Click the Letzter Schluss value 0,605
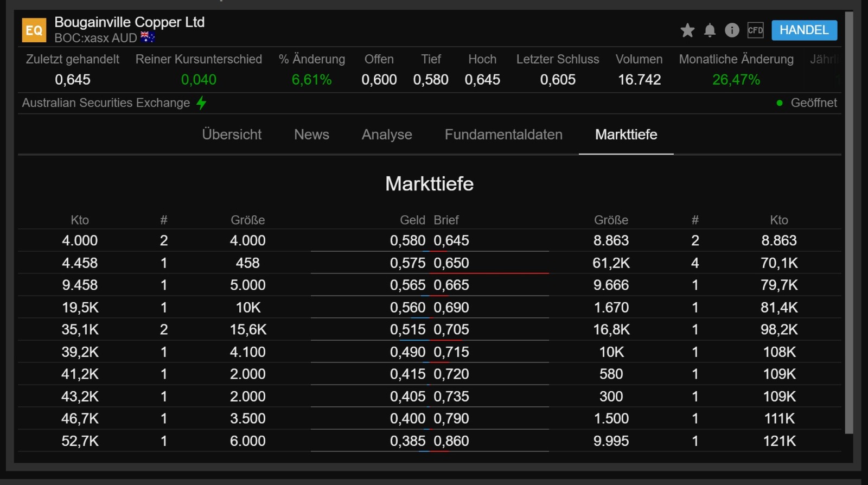 click(558, 80)
